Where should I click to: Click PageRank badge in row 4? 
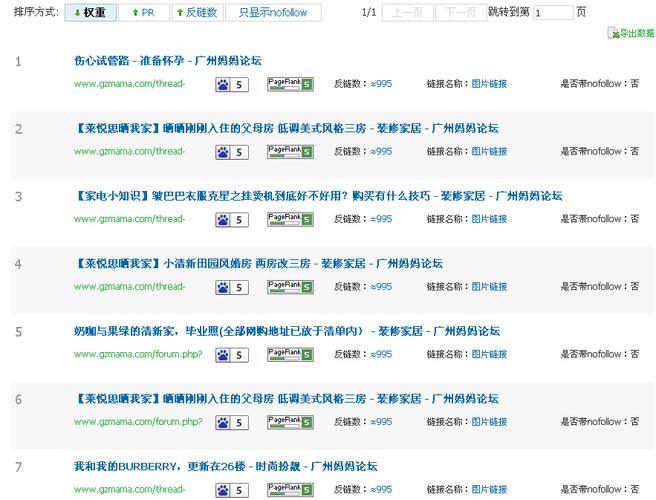point(290,287)
